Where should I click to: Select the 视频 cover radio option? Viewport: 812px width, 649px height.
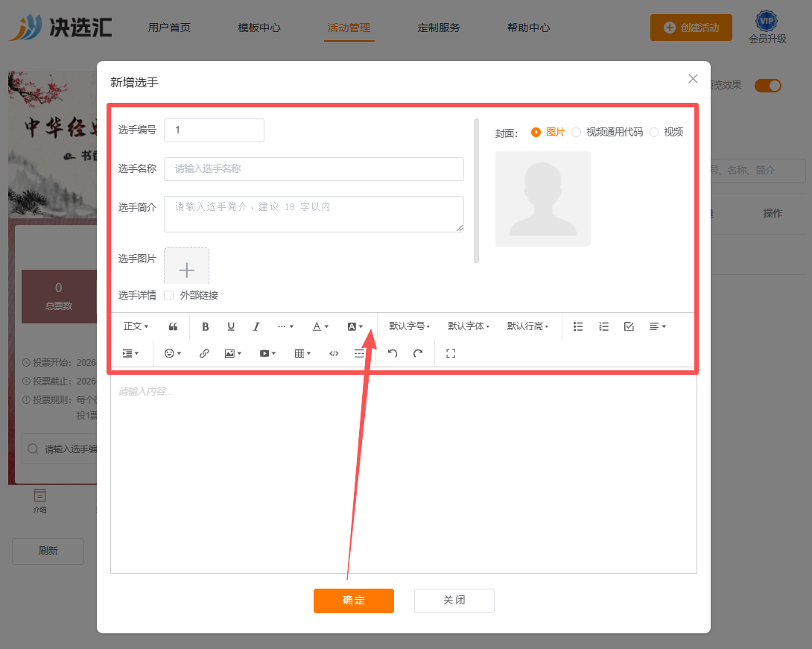654,132
